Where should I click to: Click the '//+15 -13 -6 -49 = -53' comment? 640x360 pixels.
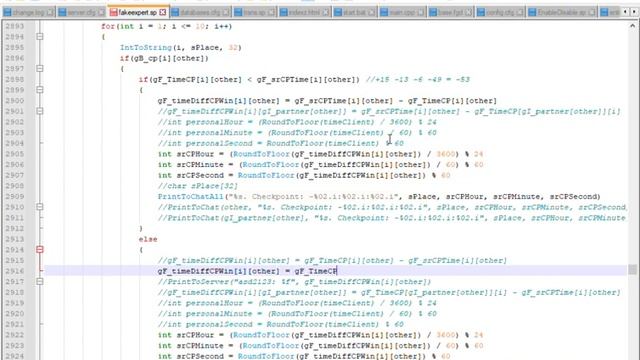pos(418,79)
